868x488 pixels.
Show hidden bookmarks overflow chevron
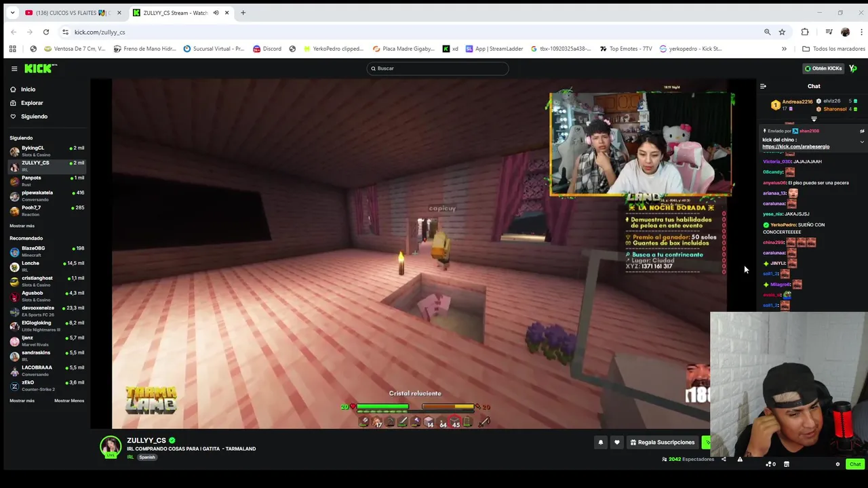784,49
